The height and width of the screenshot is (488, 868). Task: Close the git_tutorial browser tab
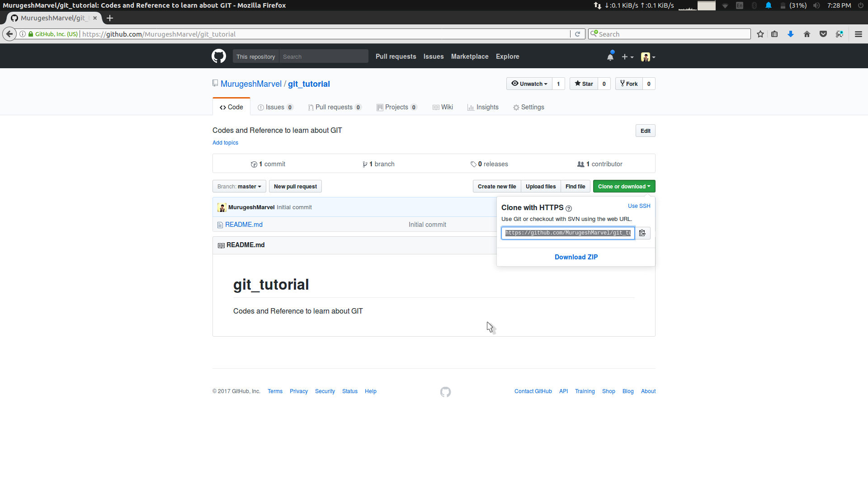pyautogui.click(x=95, y=18)
